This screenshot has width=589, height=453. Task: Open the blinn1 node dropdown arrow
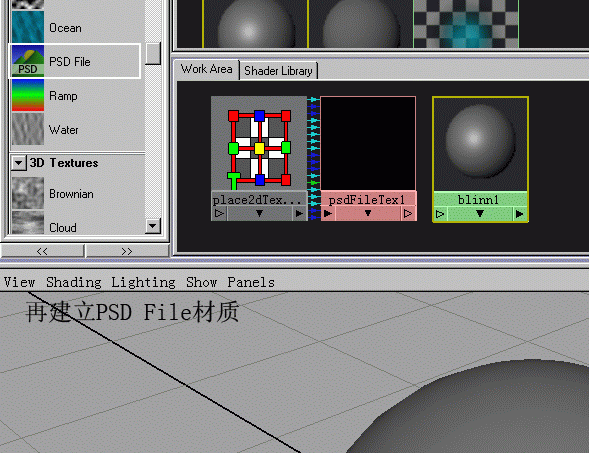tap(480, 214)
